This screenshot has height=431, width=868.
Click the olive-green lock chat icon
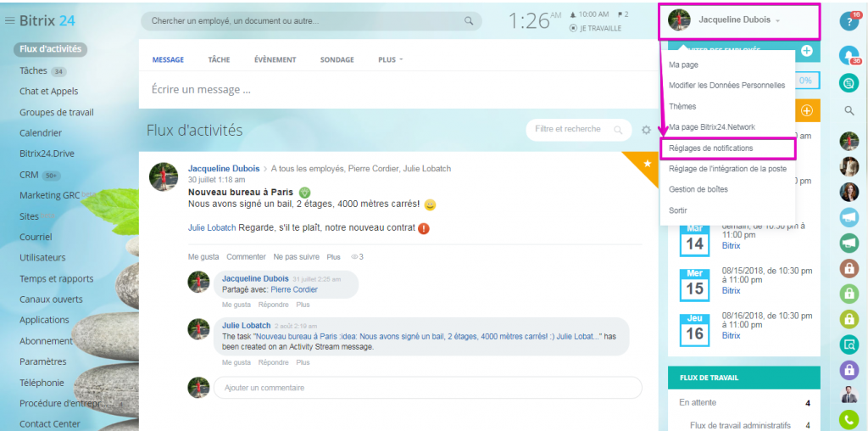[849, 318]
